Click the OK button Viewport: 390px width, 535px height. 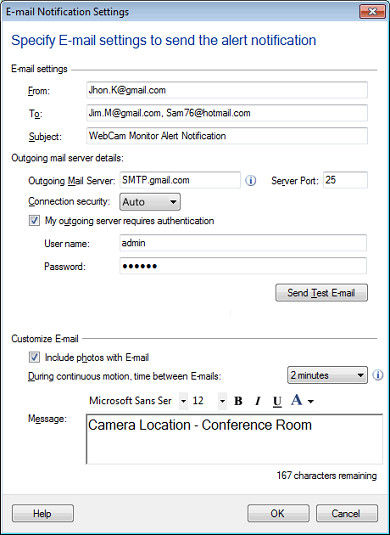point(278,513)
